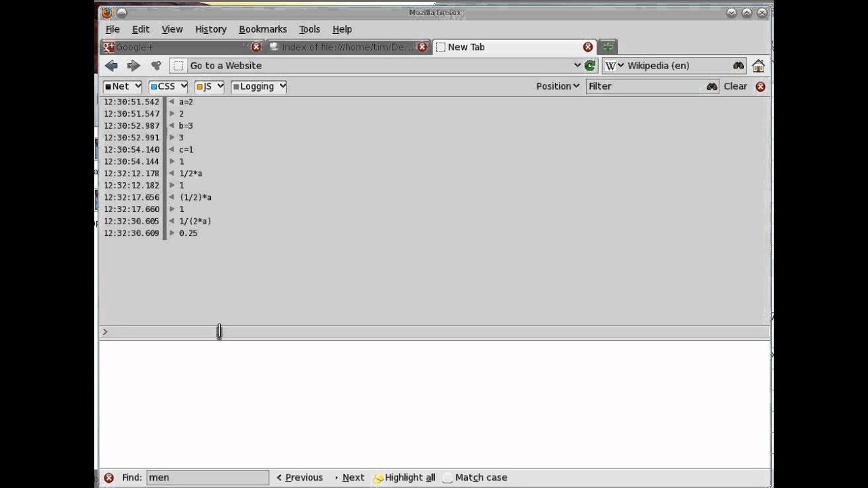Click the console Filter input field
868x488 pixels.
pos(646,86)
